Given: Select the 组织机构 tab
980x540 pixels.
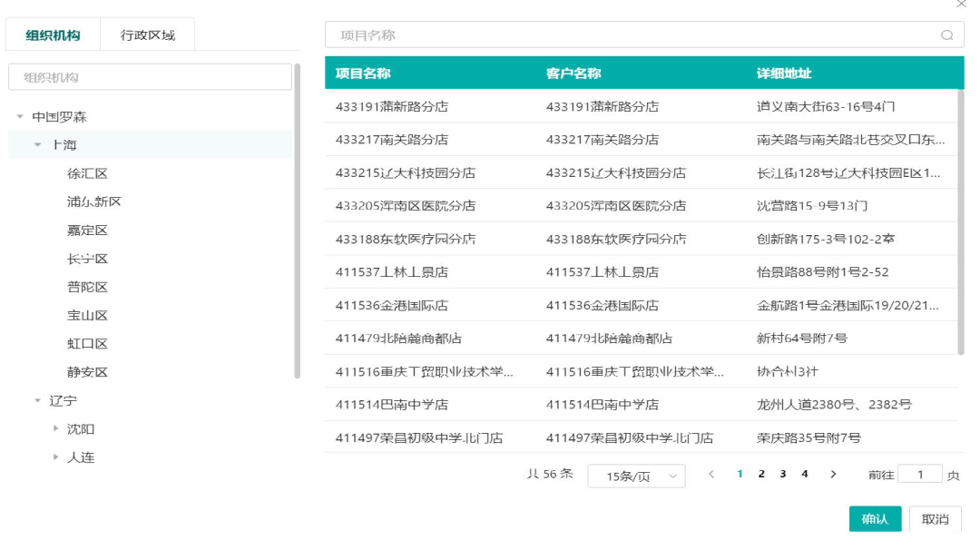Looking at the screenshot, I should [x=53, y=35].
